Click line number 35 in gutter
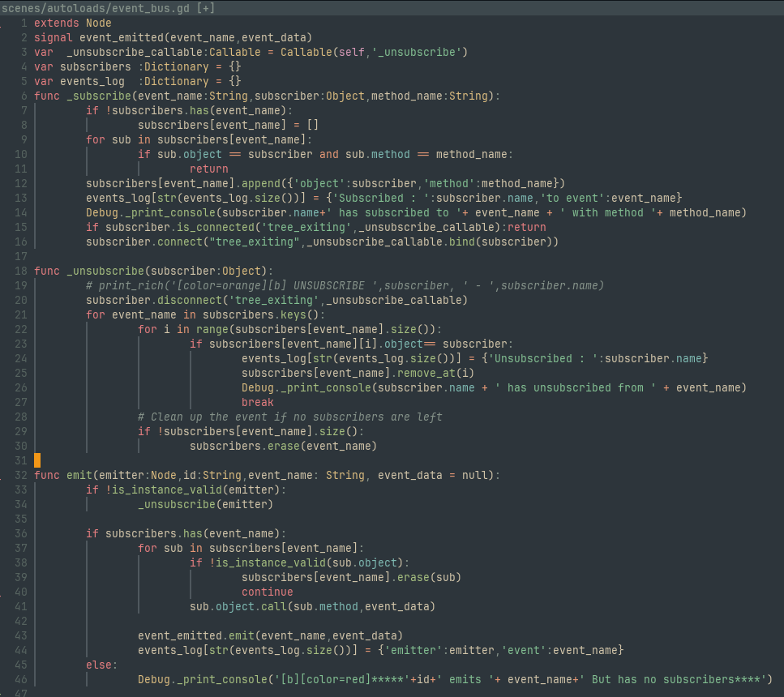 (x=21, y=519)
